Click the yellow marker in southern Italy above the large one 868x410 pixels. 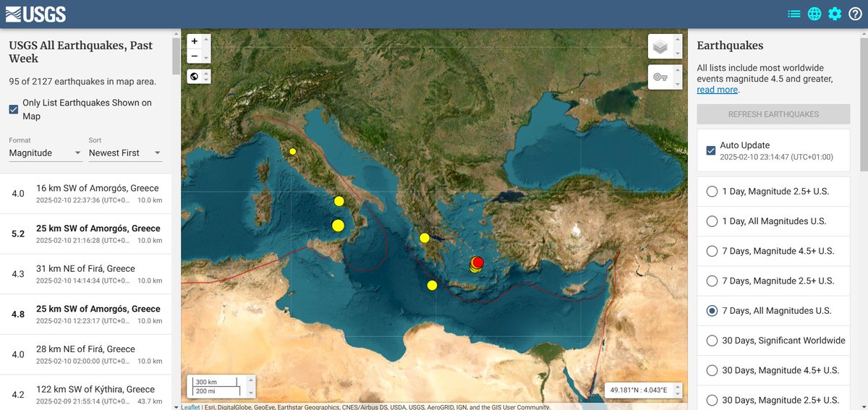tap(339, 201)
